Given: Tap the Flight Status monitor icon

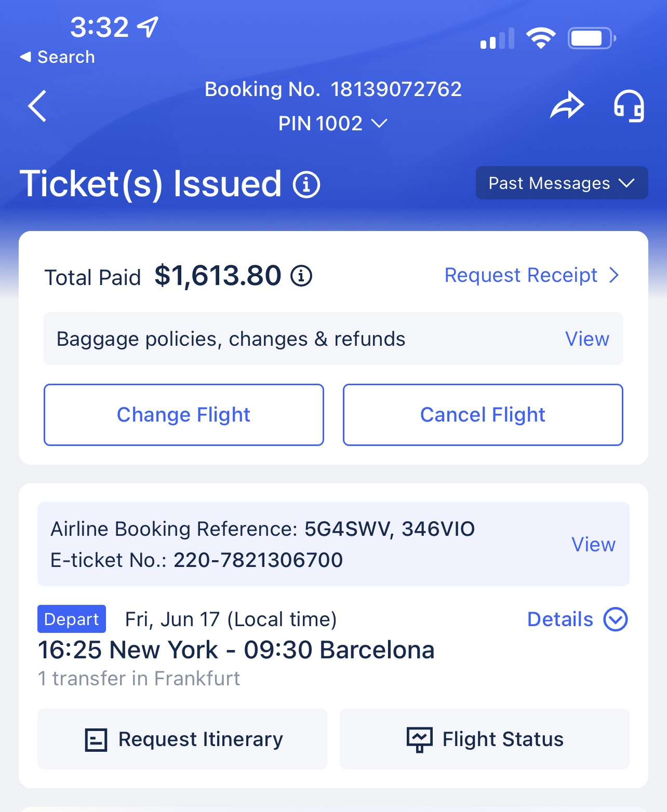Looking at the screenshot, I should pyautogui.click(x=419, y=739).
